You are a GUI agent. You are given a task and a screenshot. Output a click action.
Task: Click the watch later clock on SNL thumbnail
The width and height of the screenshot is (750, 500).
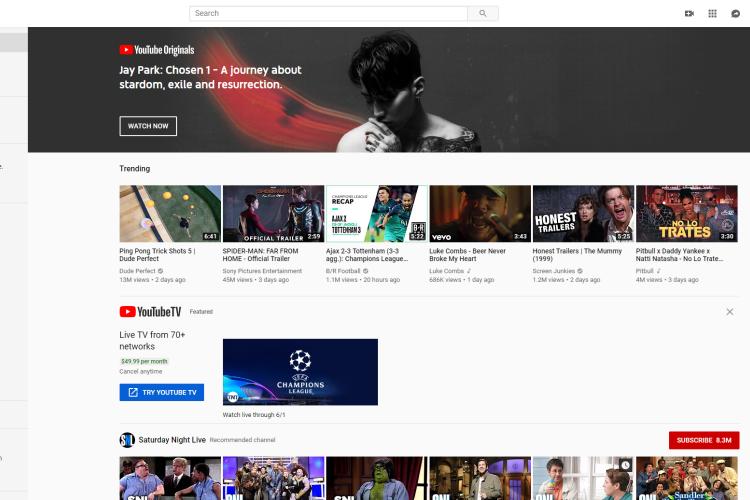click(x=625, y=465)
